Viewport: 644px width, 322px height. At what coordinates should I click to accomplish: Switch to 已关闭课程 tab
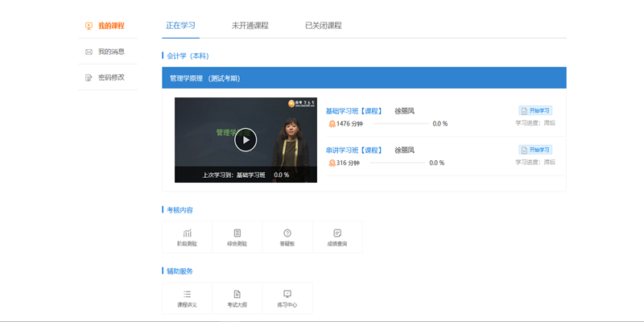tap(323, 26)
